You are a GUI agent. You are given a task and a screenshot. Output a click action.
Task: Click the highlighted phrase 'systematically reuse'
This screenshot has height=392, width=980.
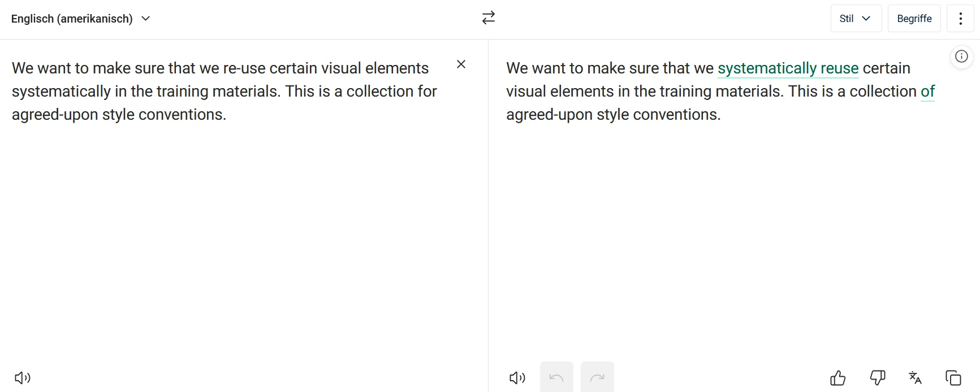click(788, 68)
